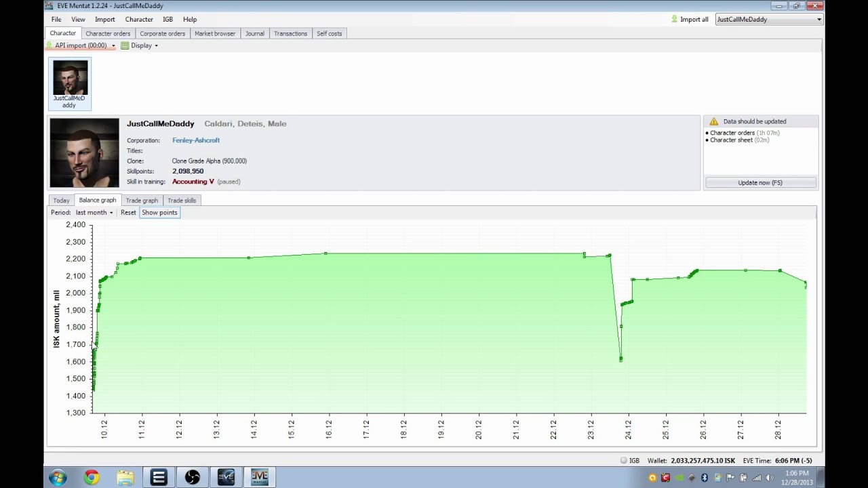The height and width of the screenshot is (488, 868).
Task: Open the Fenley-Ashcroft corporation link
Action: click(x=196, y=140)
